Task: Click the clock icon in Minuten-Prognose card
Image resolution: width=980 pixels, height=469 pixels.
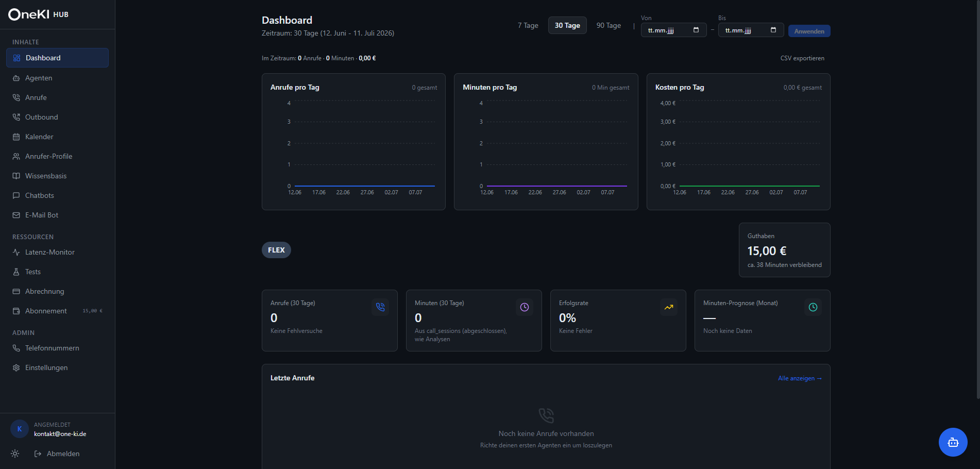Action: 813,307
